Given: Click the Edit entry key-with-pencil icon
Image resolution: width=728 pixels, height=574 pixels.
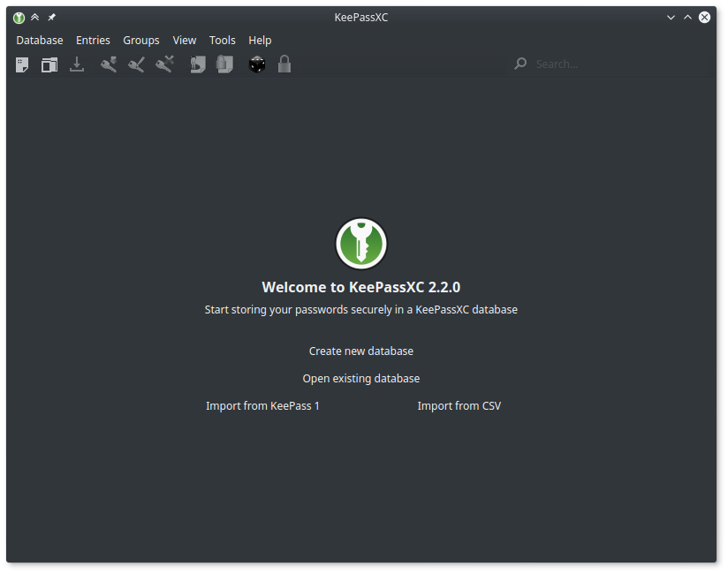Looking at the screenshot, I should coord(136,64).
